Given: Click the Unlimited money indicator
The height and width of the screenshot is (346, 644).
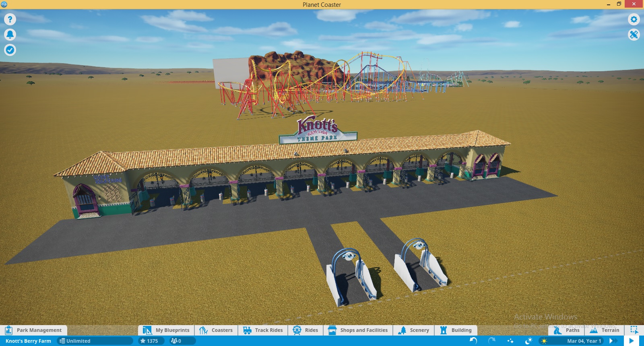Looking at the screenshot, I should tap(95, 341).
